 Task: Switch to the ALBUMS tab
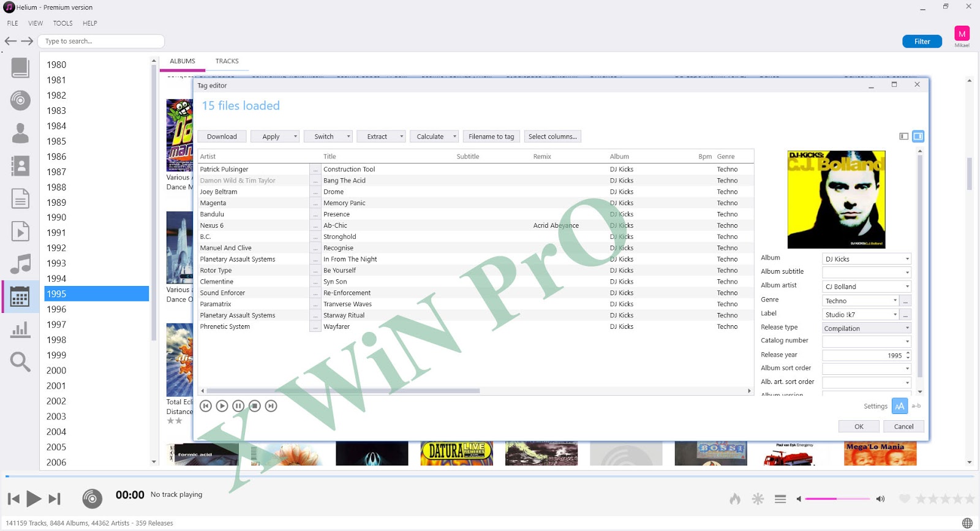[x=183, y=61]
